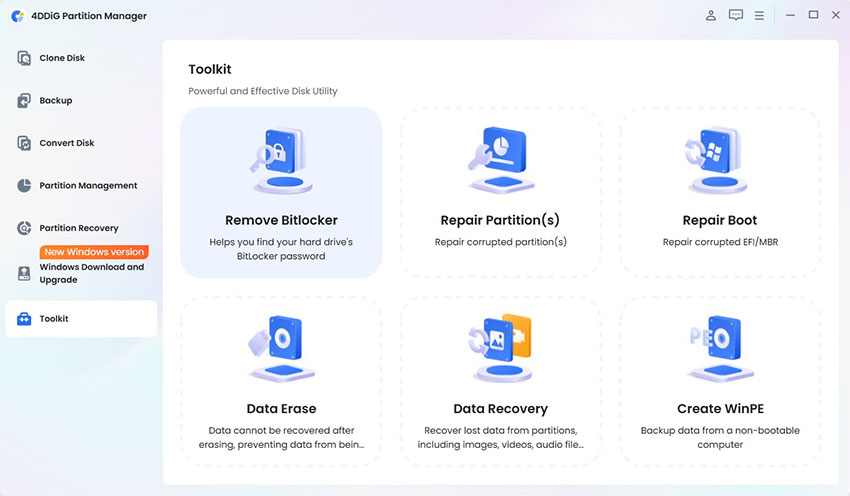Click the 4DDiG Partition Manager title
This screenshot has width=850, height=496.
pos(89,16)
